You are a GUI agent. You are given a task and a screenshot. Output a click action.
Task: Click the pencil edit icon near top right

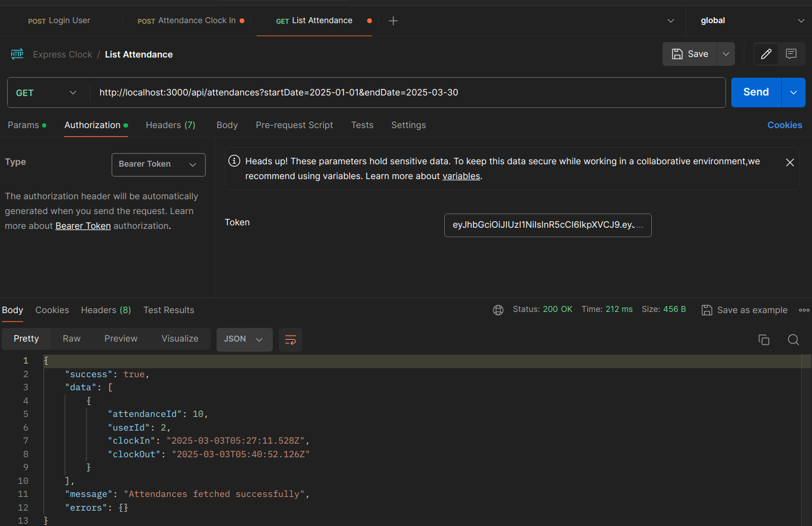point(766,54)
